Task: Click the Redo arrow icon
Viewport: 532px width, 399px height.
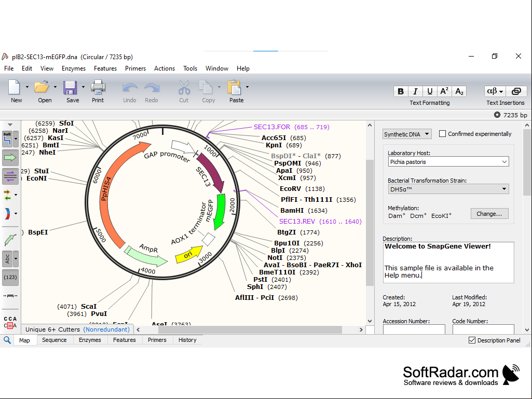Action: [x=152, y=88]
